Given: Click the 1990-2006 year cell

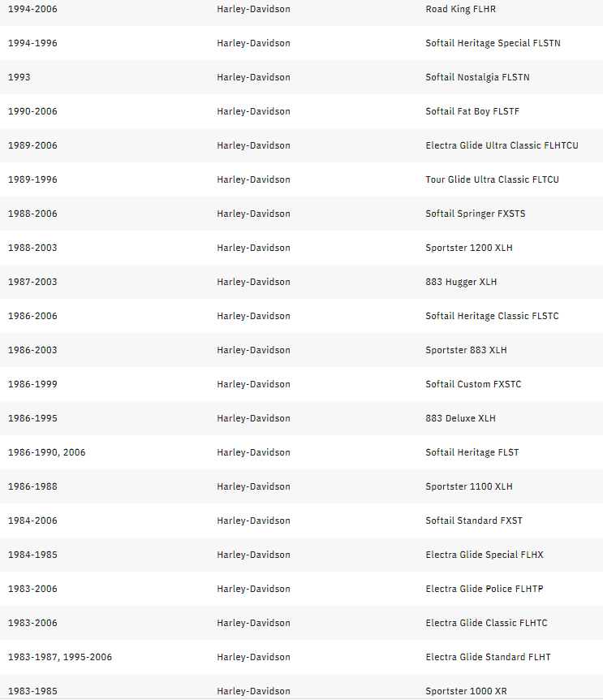Looking at the screenshot, I should [32, 111].
